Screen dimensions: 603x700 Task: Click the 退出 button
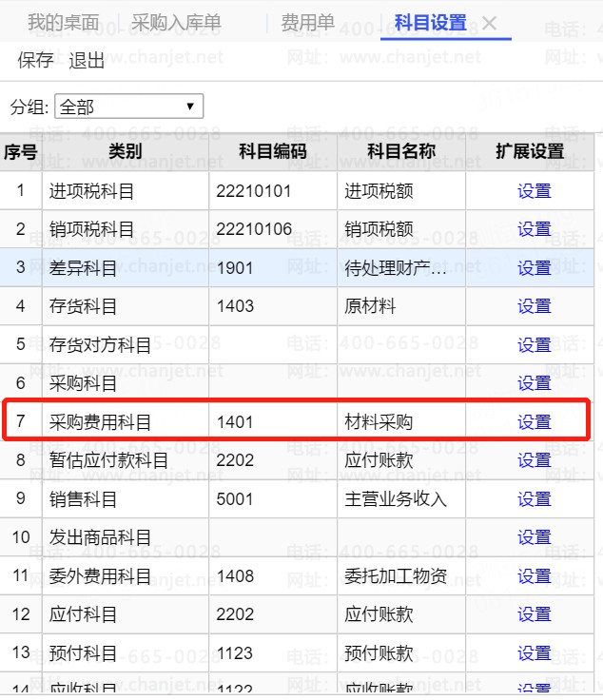(x=87, y=61)
